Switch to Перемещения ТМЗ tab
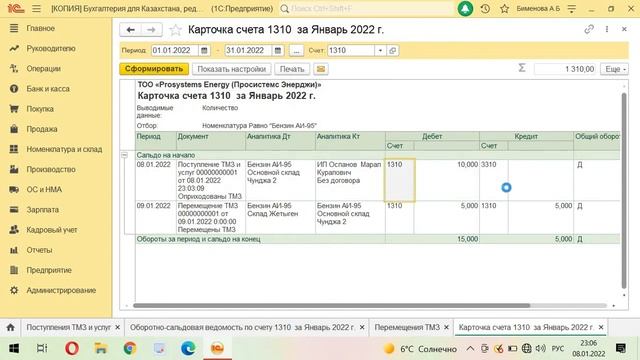This screenshot has height=360, width=640. 407,327
